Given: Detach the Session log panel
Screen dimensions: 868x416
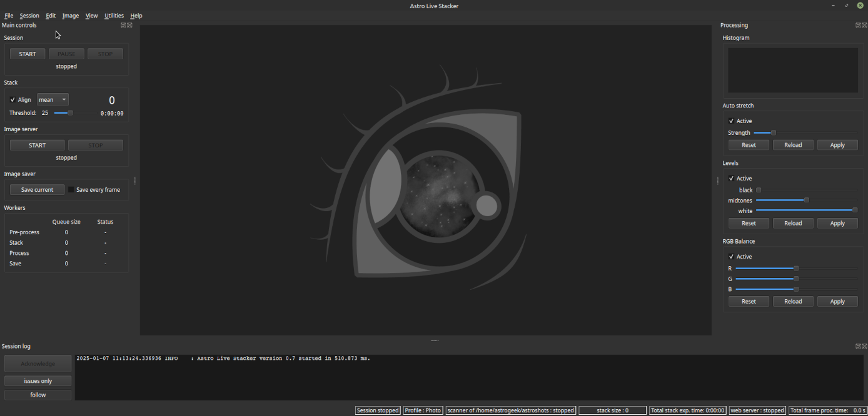Looking at the screenshot, I should [x=857, y=345].
